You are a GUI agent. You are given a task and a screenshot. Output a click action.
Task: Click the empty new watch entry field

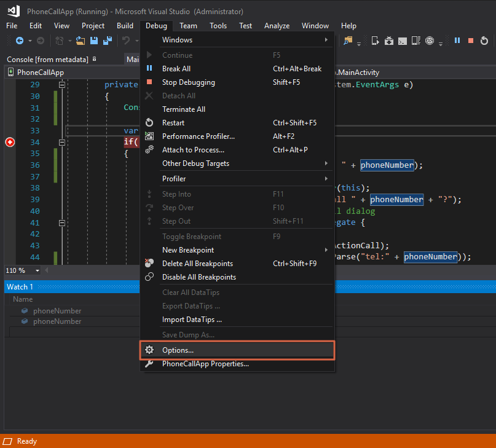pos(74,332)
